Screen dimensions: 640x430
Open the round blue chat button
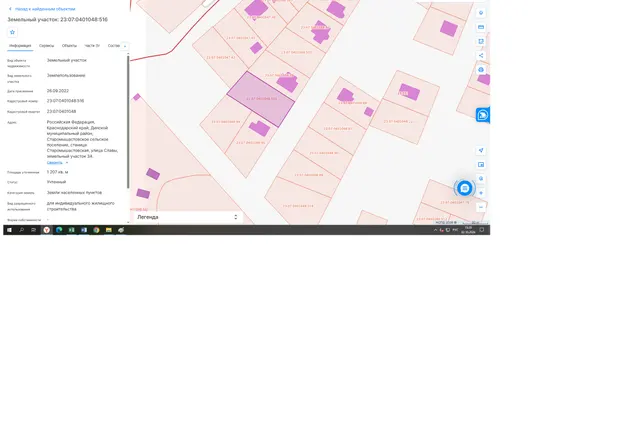pos(464,188)
